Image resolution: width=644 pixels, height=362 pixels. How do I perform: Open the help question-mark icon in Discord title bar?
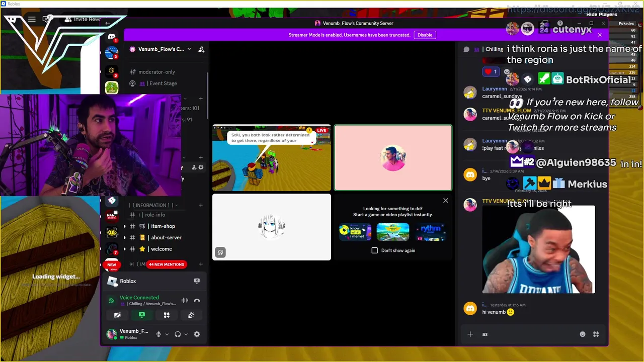point(560,23)
